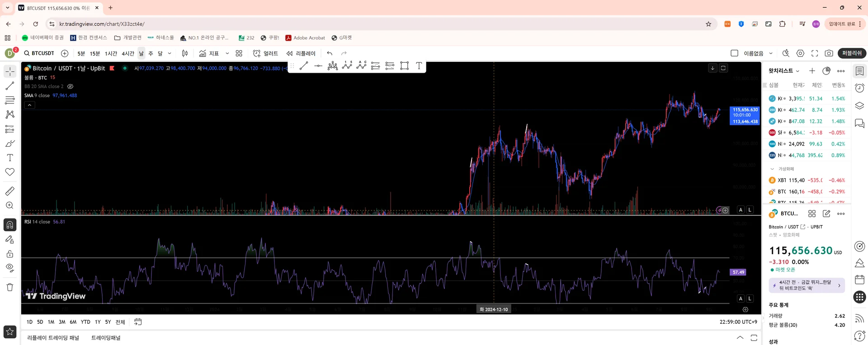The width and height of the screenshot is (868, 345).
Task: Switch to 1시간 timeframe
Action: 111,53
